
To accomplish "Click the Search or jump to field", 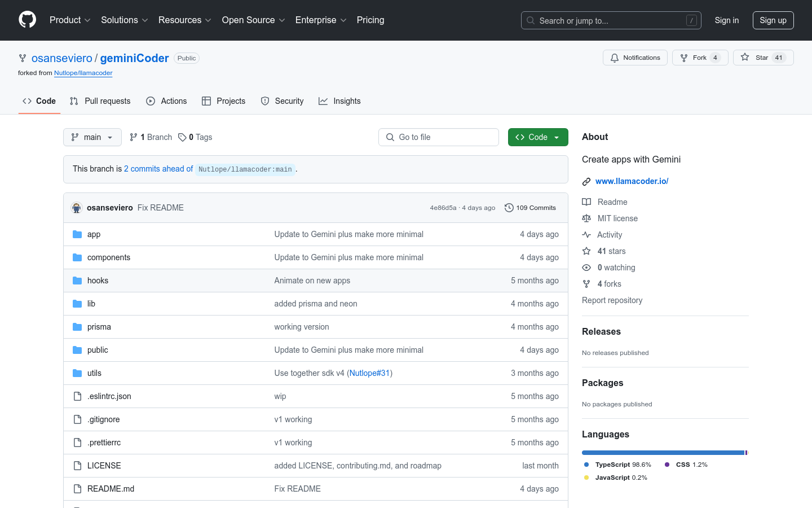I will (611, 20).
